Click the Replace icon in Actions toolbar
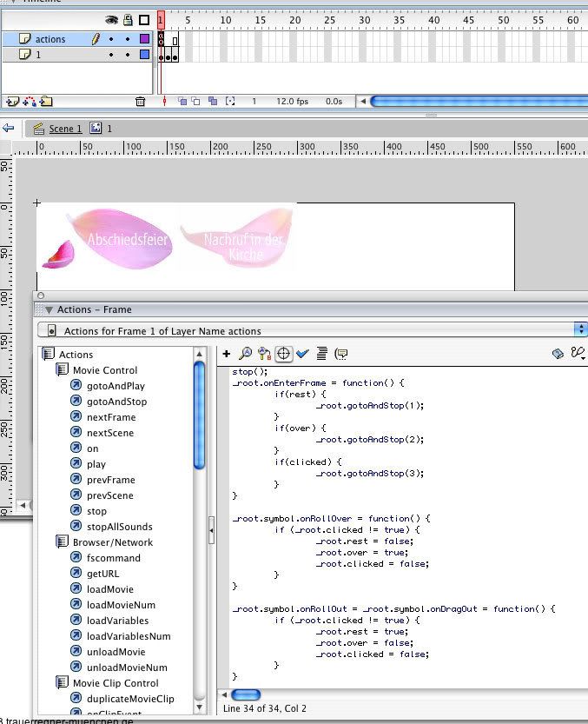Viewport: 588px width, 724px height. point(264,354)
